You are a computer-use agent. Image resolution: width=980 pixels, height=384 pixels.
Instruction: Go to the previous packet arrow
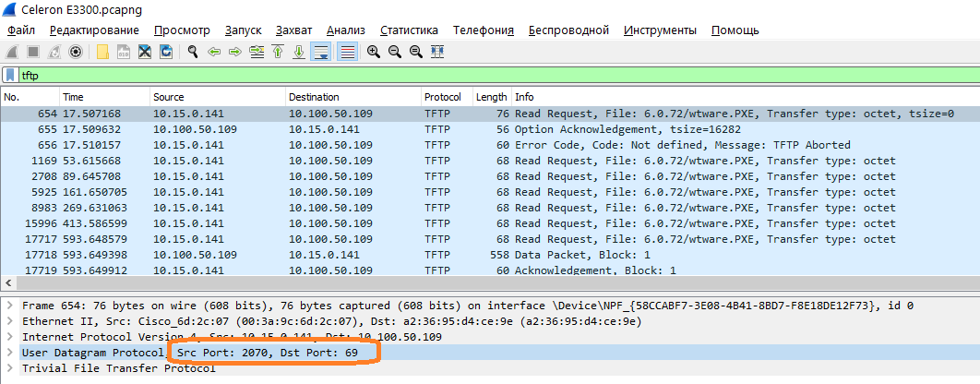(x=214, y=52)
